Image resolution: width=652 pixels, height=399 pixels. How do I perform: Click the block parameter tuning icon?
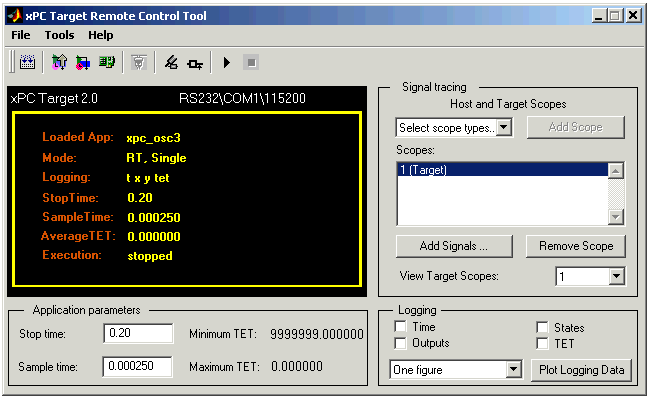[195, 64]
